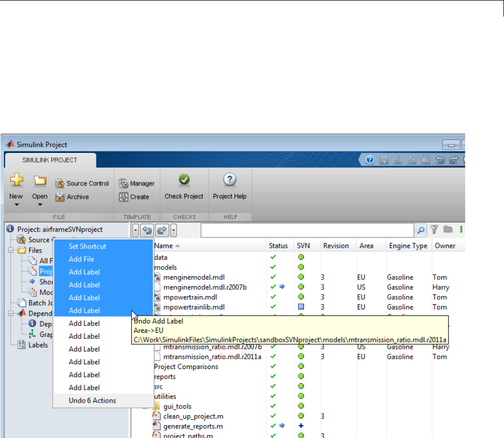Image resolution: width=504 pixels, height=438 pixels.
Task: Click the Owner column header
Action: coord(445,246)
